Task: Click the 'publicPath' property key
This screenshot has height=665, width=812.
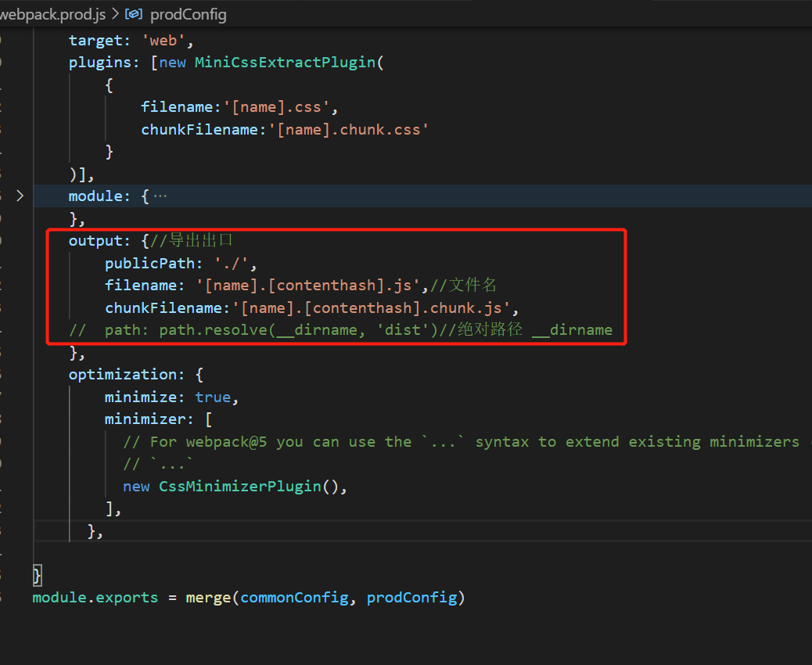Action: [149, 263]
